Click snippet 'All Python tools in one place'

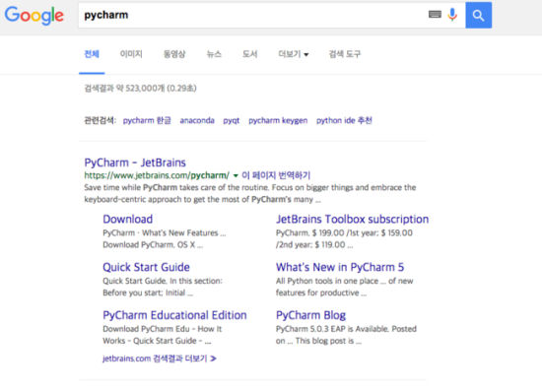327,281
